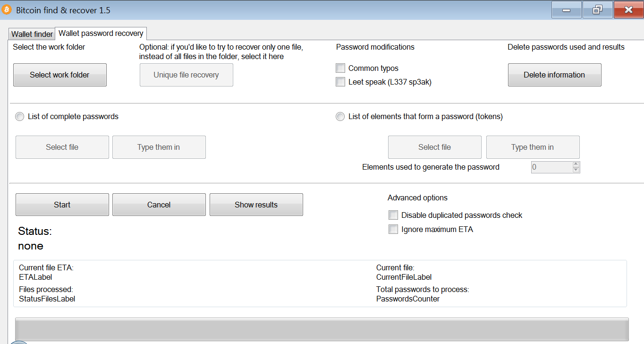
Task: Click the Unique file recovery button
Action: pyautogui.click(x=186, y=75)
